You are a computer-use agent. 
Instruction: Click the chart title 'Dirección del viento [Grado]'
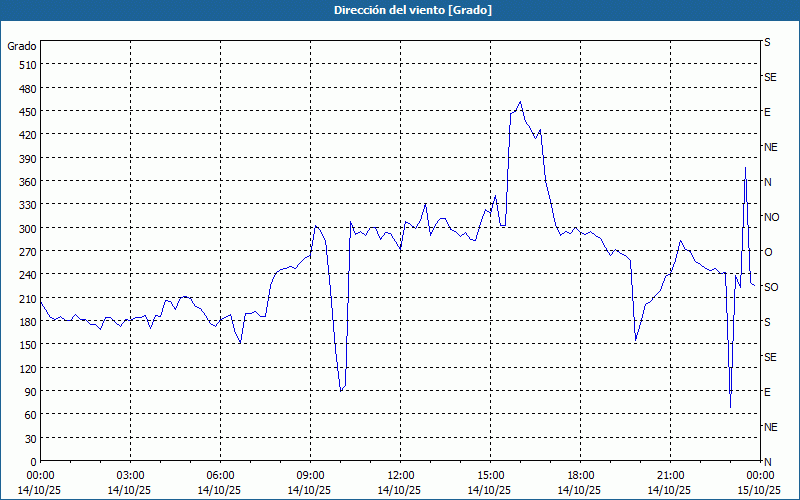click(x=399, y=9)
